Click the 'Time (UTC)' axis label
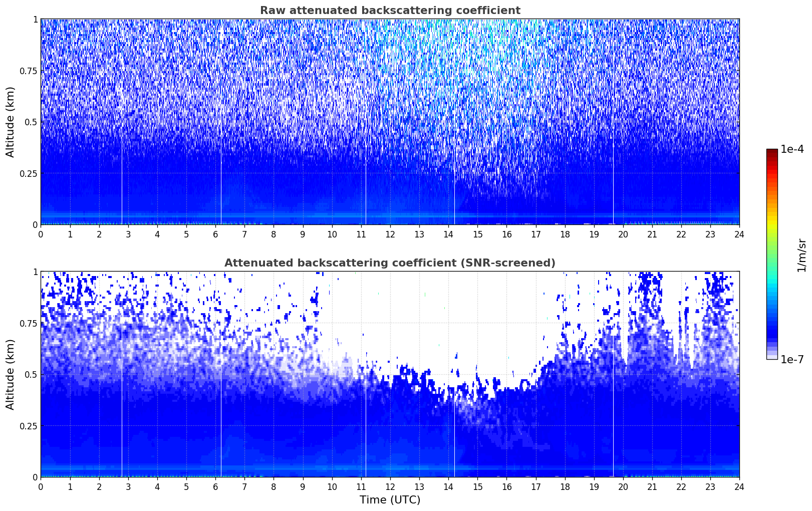812x511 pixels. [x=390, y=500]
